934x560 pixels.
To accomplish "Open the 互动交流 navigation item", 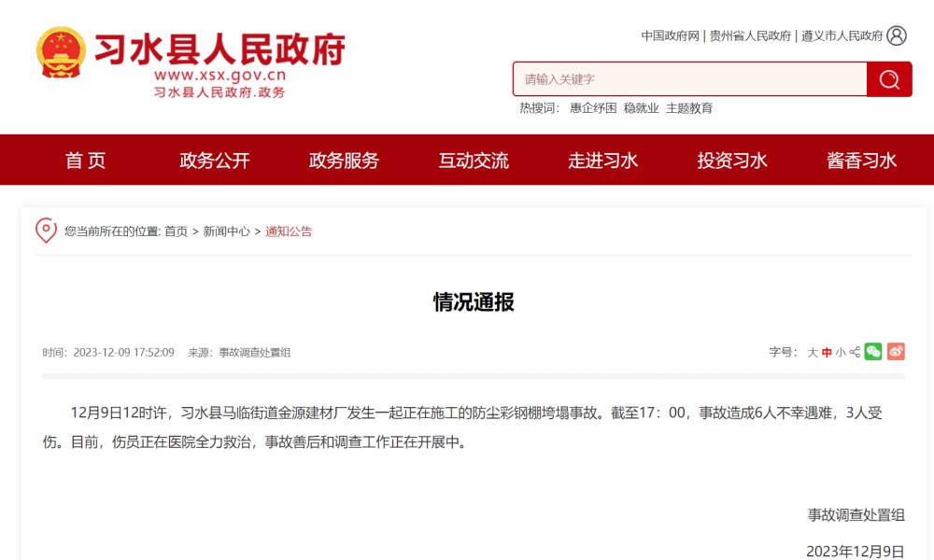I will point(474,161).
